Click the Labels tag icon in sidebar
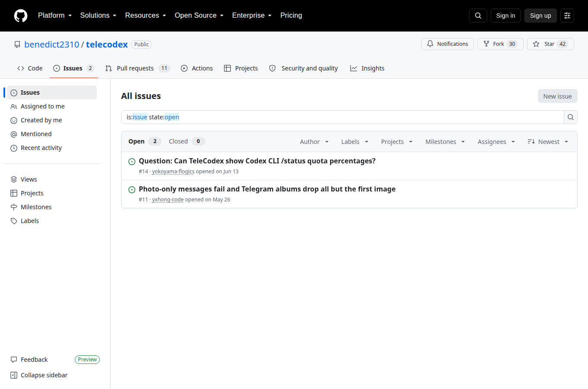588x389 pixels. click(14, 221)
